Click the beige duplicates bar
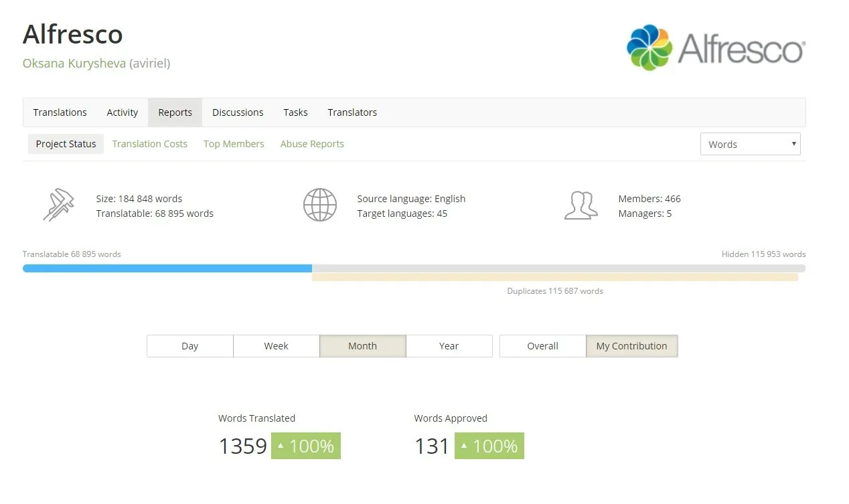Image resolution: width=849 pixels, height=504 pixels. 555,277
